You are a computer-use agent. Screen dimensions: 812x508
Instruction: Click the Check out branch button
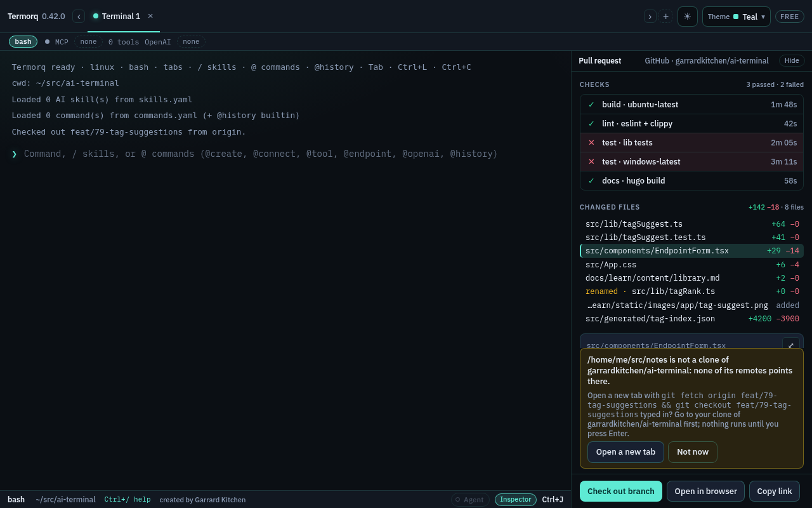(x=621, y=491)
